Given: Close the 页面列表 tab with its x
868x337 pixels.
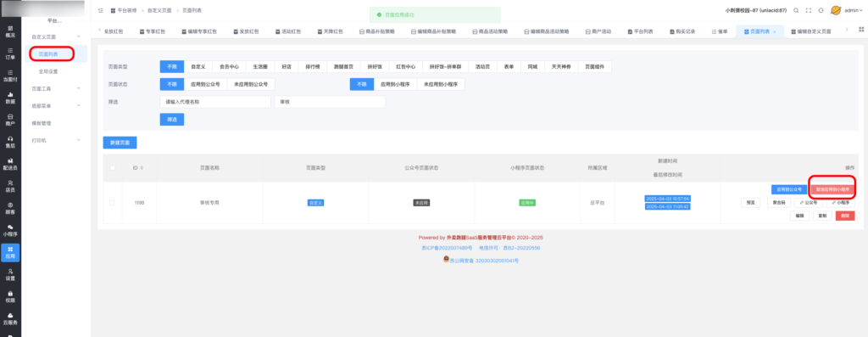Looking at the screenshot, I should 774,32.
